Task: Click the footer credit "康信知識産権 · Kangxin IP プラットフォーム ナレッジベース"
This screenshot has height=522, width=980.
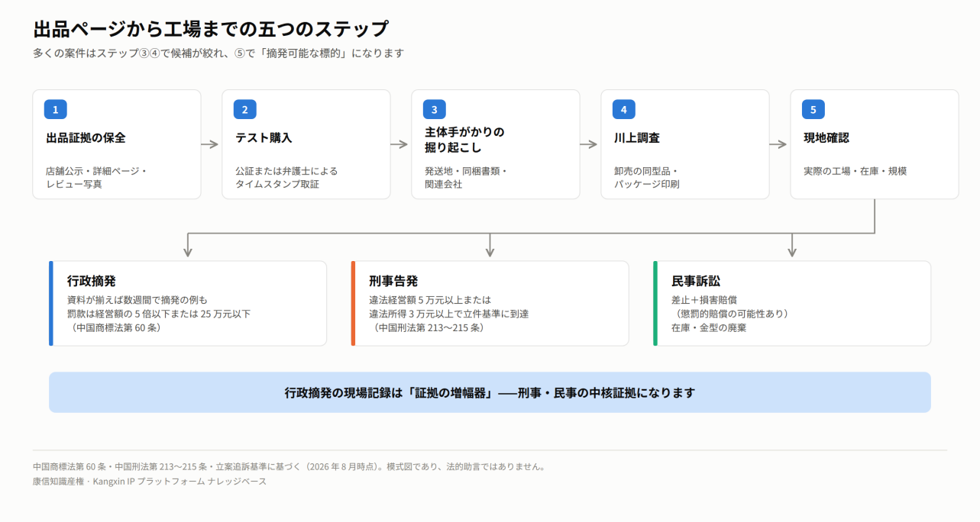Action: 150,481
